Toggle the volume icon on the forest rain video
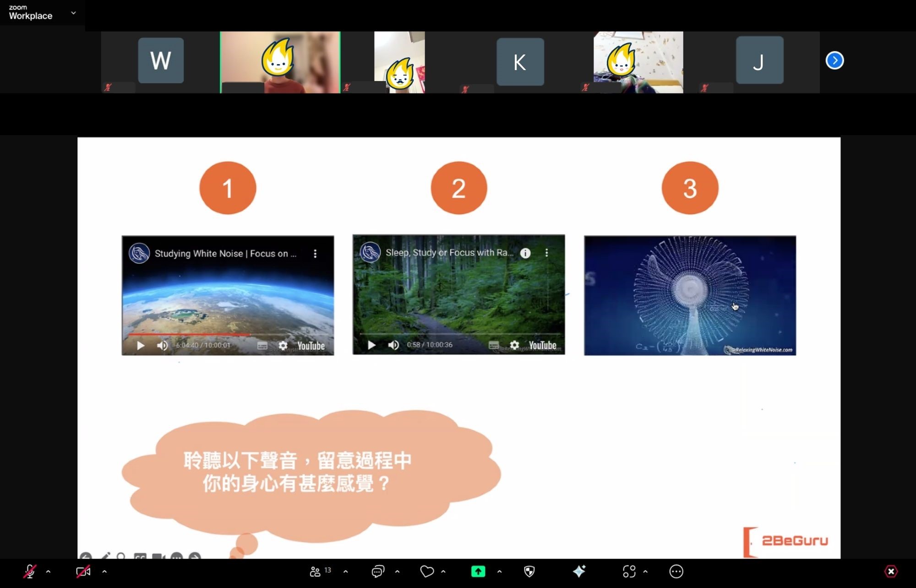The width and height of the screenshot is (916, 588). (393, 345)
